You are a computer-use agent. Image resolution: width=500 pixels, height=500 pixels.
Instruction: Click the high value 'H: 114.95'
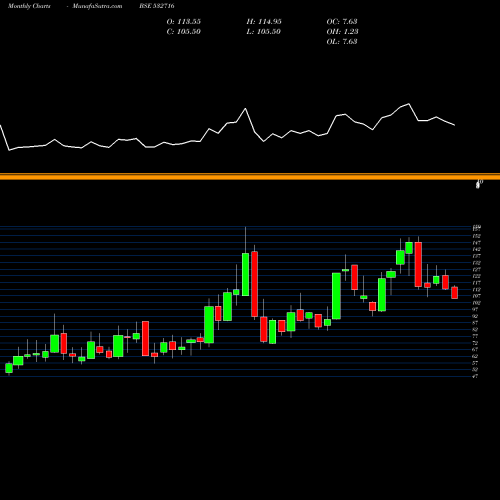(264, 22)
